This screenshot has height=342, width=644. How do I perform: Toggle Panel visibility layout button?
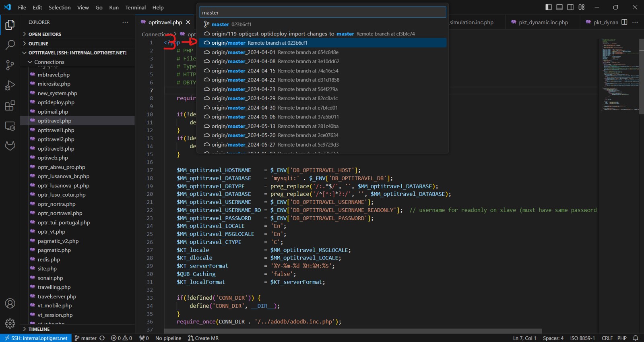pos(559,7)
